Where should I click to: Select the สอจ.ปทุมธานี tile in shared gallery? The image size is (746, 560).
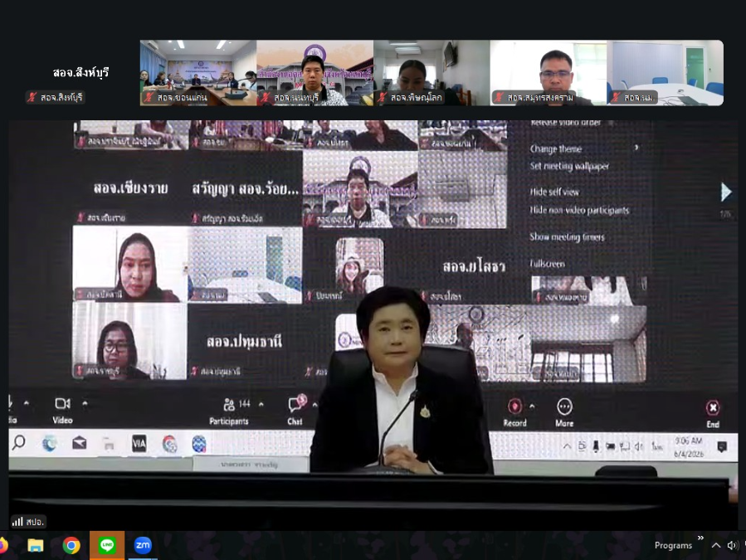245,342
